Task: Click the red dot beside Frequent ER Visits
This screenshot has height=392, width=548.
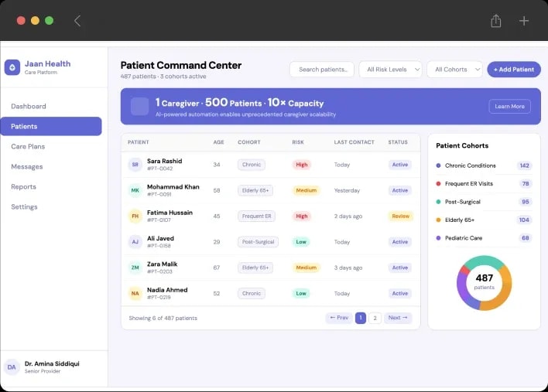Action: pyautogui.click(x=438, y=183)
